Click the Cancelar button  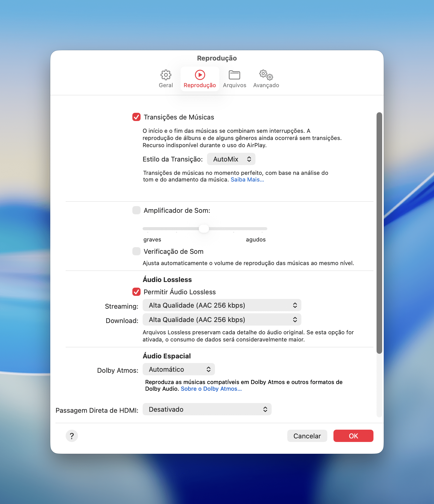tap(307, 436)
